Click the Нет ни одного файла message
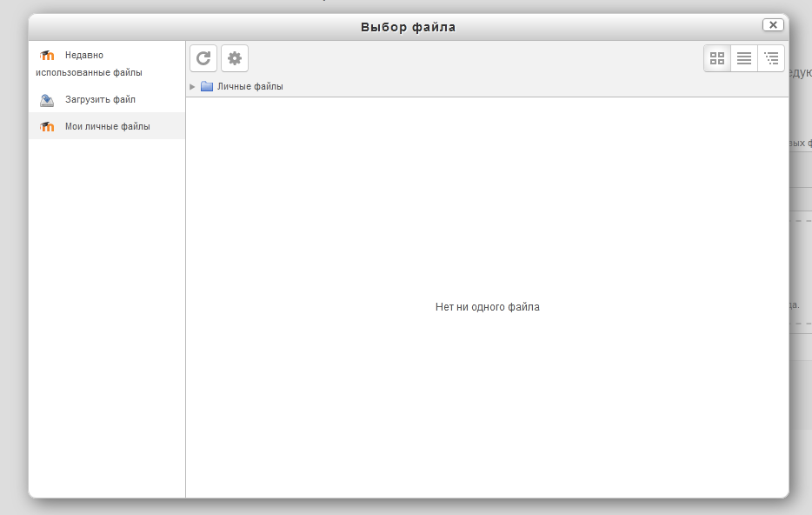 [487, 307]
